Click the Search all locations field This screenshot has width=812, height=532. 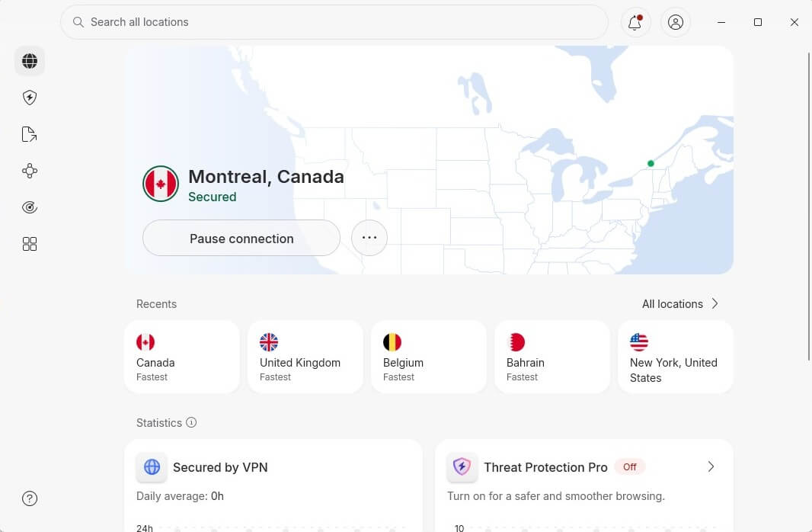pos(334,22)
